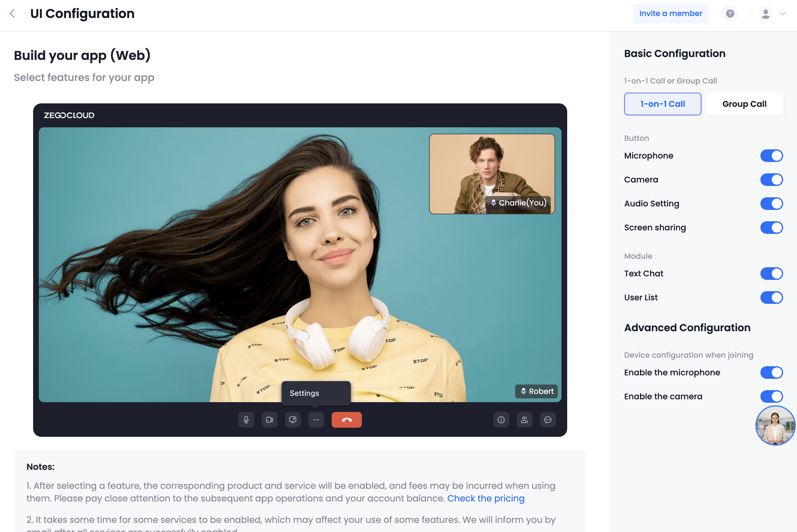This screenshot has height=532, width=797.
Task: Toggle the Text Chat module off
Action: tap(771, 274)
